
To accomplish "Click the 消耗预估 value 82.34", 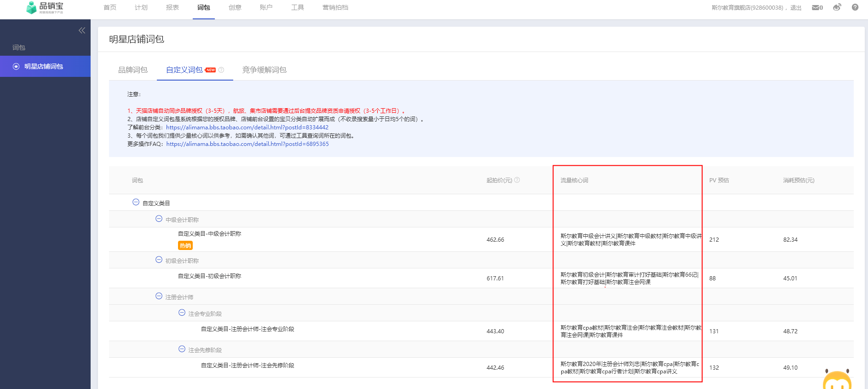I will (x=790, y=240).
